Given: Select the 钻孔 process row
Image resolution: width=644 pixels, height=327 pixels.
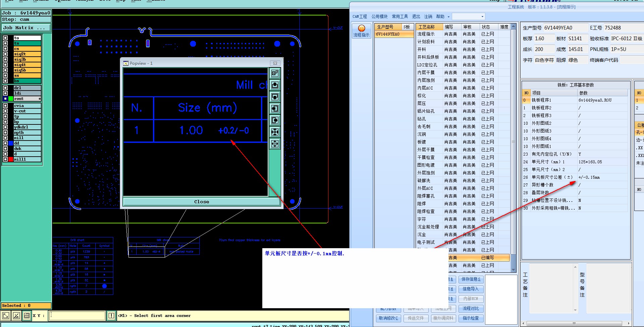Looking at the screenshot, I should tap(463, 119).
